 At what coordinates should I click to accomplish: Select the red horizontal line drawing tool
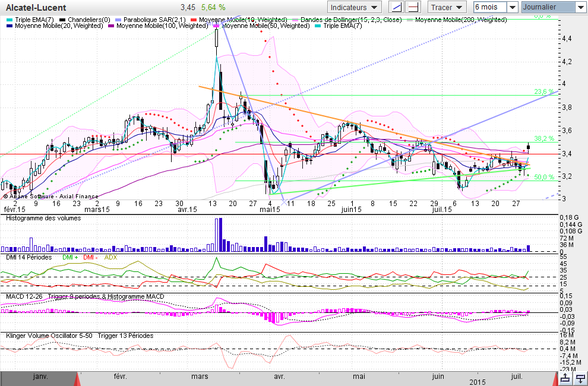pyautogui.click(x=413, y=7)
